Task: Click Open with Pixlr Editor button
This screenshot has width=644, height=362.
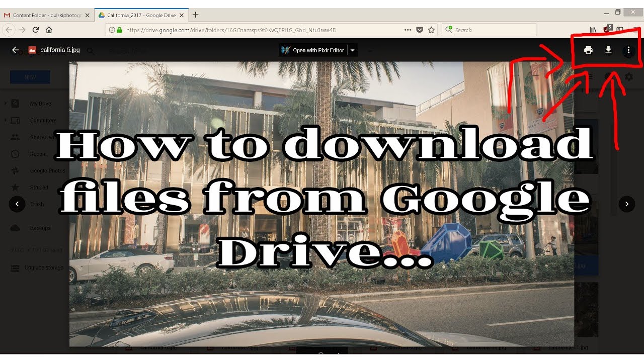Action: point(313,50)
